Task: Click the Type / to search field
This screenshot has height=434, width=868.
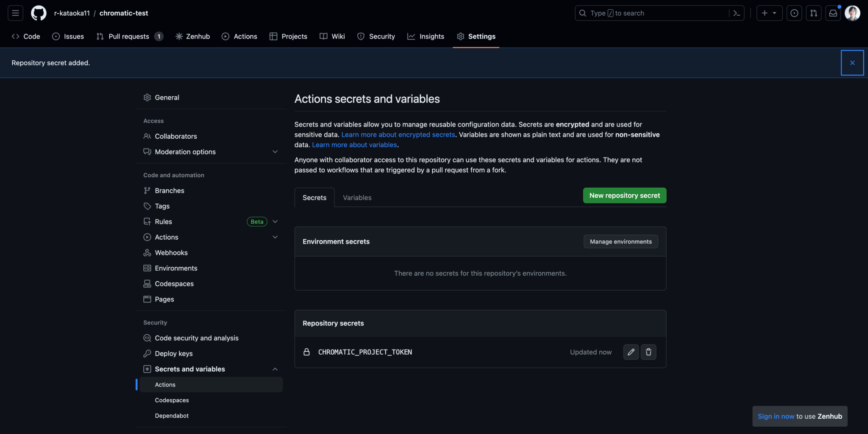Action: point(653,13)
